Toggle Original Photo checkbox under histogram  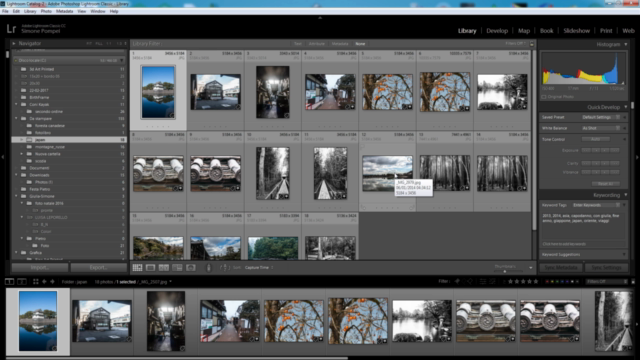(544, 97)
